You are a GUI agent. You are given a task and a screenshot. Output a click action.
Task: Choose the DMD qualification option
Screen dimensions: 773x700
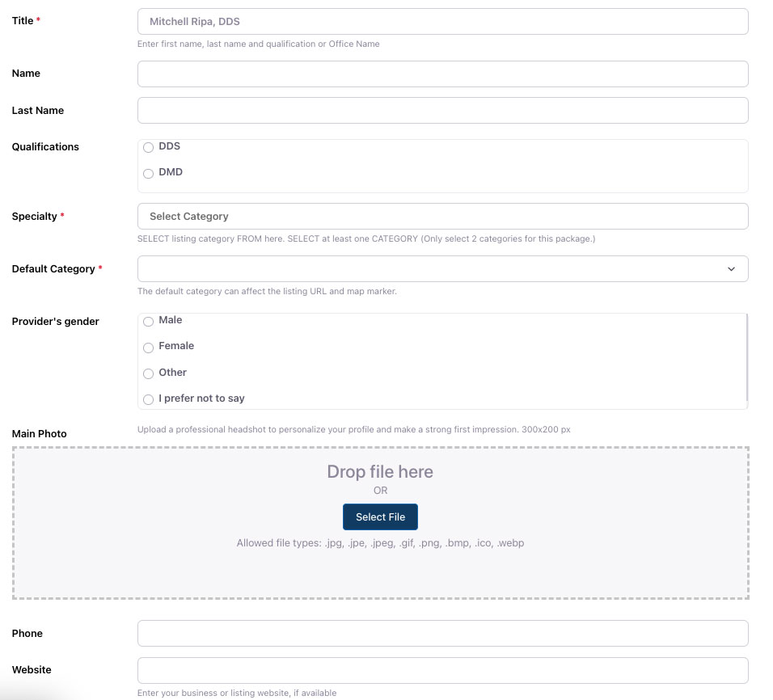click(x=149, y=174)
